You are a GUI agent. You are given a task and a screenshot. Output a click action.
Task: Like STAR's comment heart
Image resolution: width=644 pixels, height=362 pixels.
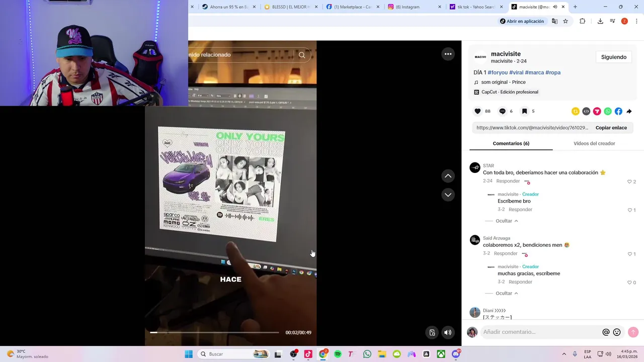click(x=629, y=182)
